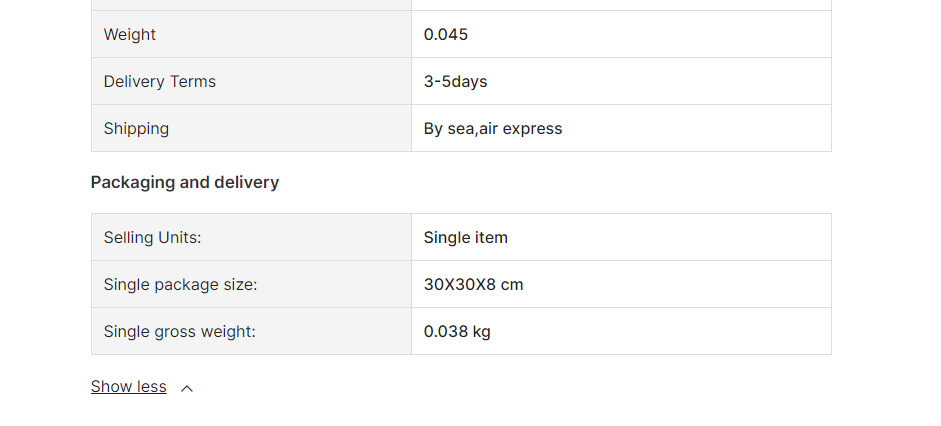The height and width of the screenshot is (426, 941).
Task: Click the 30X30X8 cm value
Action: pyautogui.click(x=474, y=284)
